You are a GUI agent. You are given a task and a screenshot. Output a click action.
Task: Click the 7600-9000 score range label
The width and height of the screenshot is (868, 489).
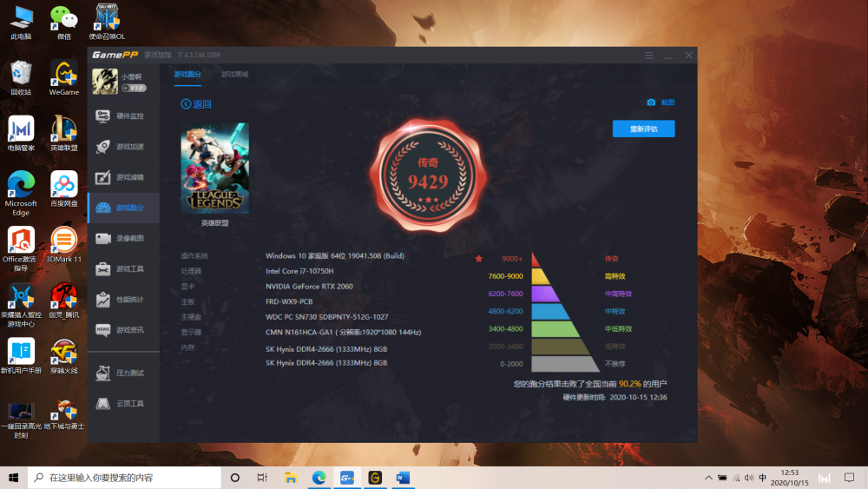pyautogui.click(x=505, y=276)
